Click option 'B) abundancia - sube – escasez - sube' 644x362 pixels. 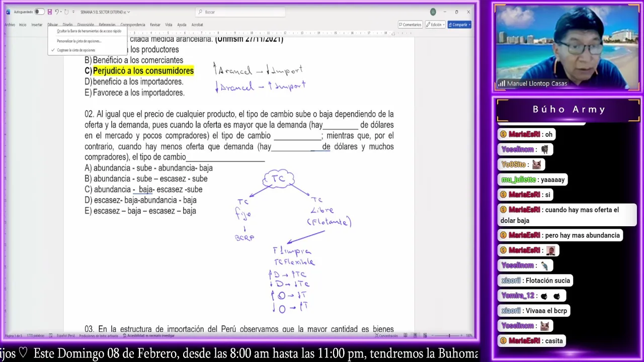click(x=146, y=178)
